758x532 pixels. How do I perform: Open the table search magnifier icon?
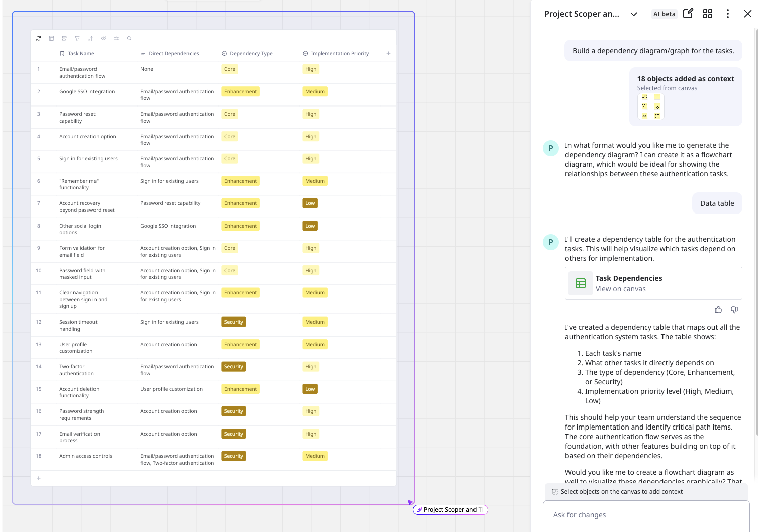tap(129, 38)
